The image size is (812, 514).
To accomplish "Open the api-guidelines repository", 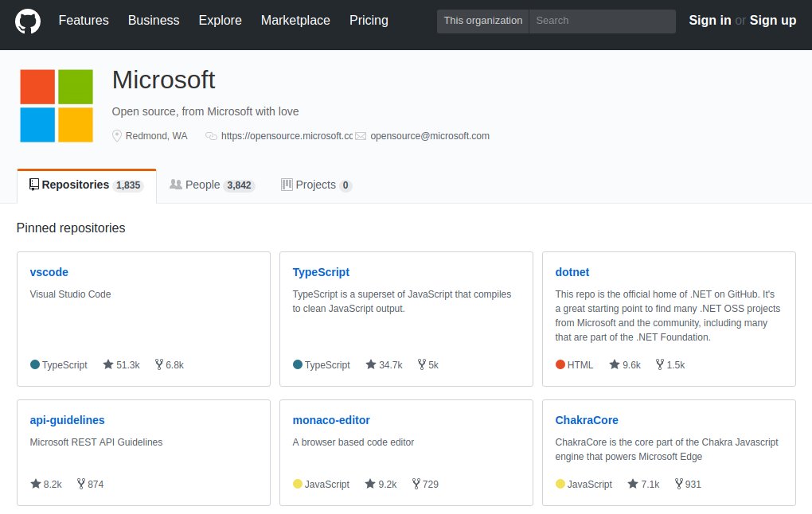I will point(68,420).
